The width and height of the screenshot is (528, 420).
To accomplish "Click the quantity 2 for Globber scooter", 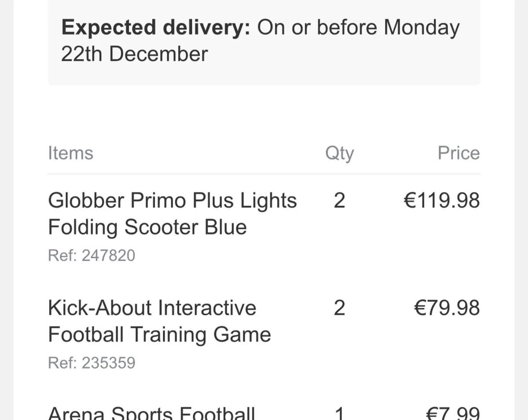I will coord(339,201).
